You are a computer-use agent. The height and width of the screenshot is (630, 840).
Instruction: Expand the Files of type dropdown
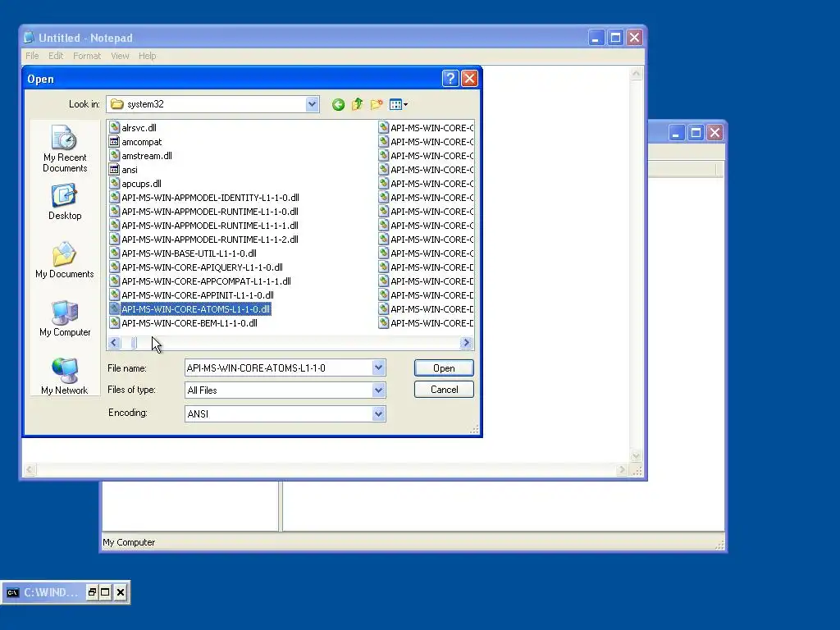(x=378, y=390)
